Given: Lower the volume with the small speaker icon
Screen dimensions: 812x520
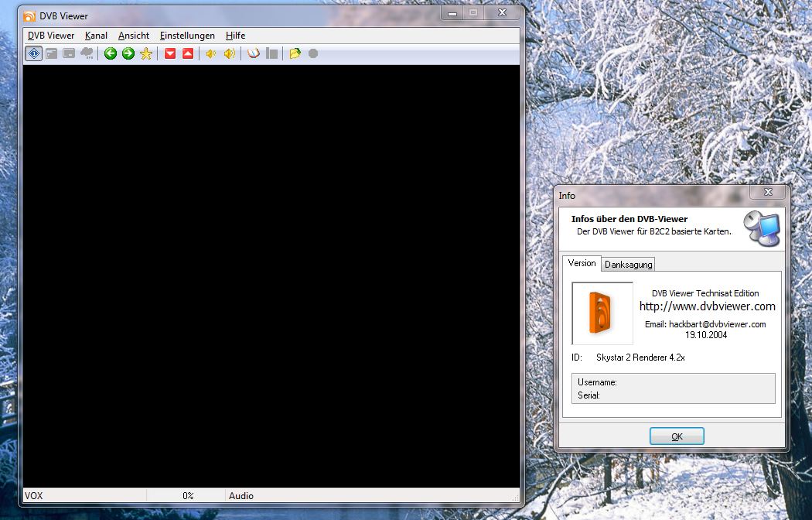Looking at the screenshot, I should (210, 53).
